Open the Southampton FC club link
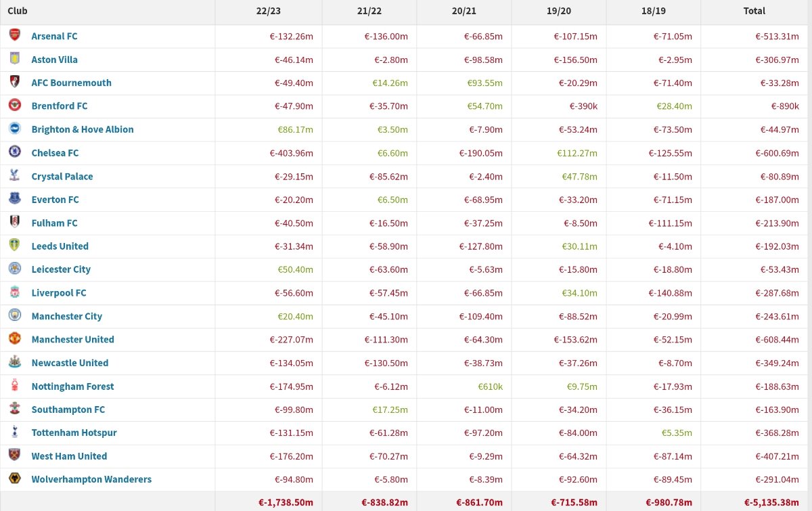812x511 pixels. (x=68, y=409)
